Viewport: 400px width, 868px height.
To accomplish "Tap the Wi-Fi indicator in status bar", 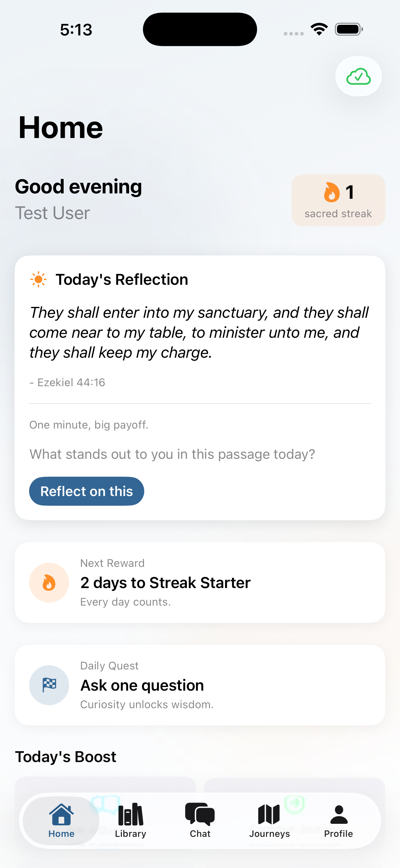I will [x=319, y=29].
